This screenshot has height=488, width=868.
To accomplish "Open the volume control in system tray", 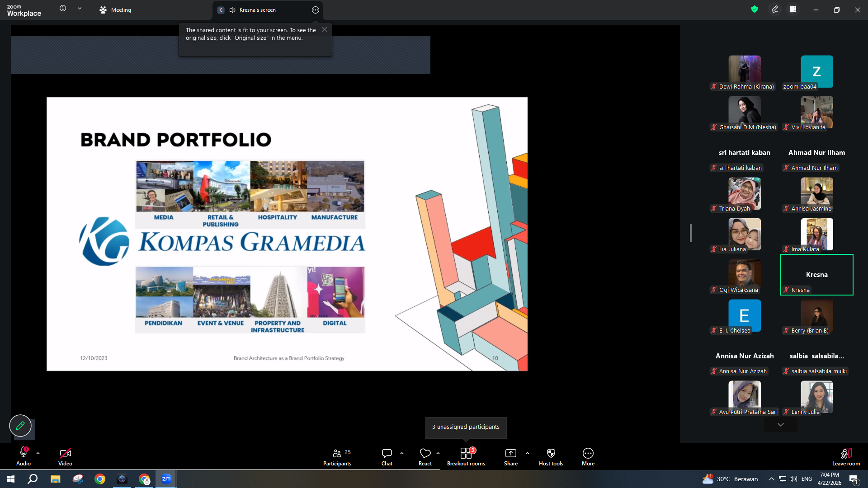I will (x=793, y=479).
